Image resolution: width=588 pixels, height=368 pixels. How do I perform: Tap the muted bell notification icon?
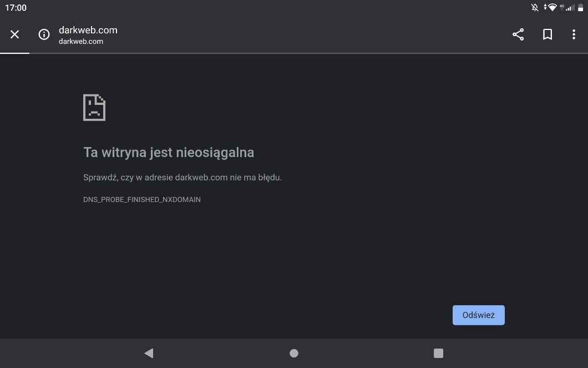click(x=535, y=8)
